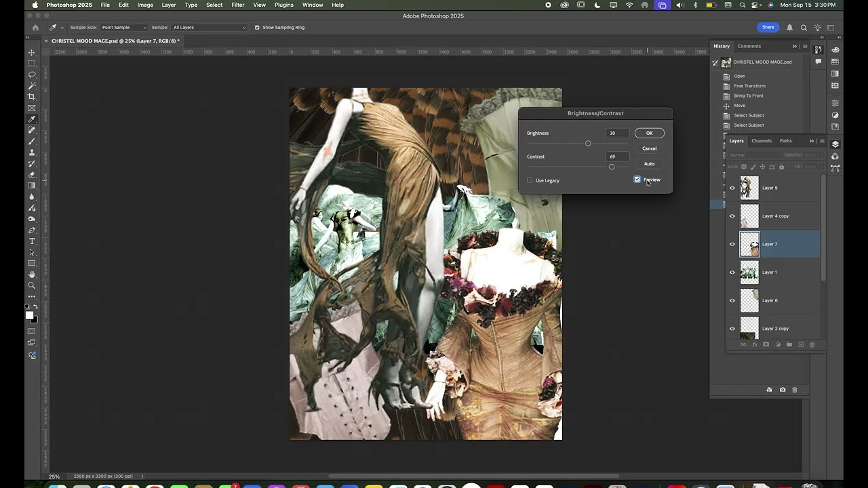
Task: Delete layer trash icon in Layers panel
Action: coord(812,344)
